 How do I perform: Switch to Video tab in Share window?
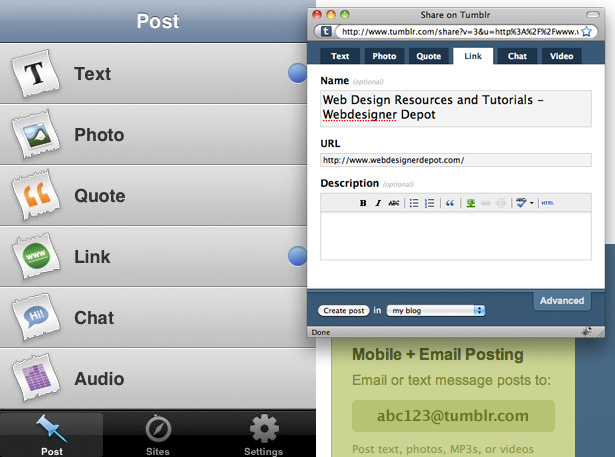(562, 56)
